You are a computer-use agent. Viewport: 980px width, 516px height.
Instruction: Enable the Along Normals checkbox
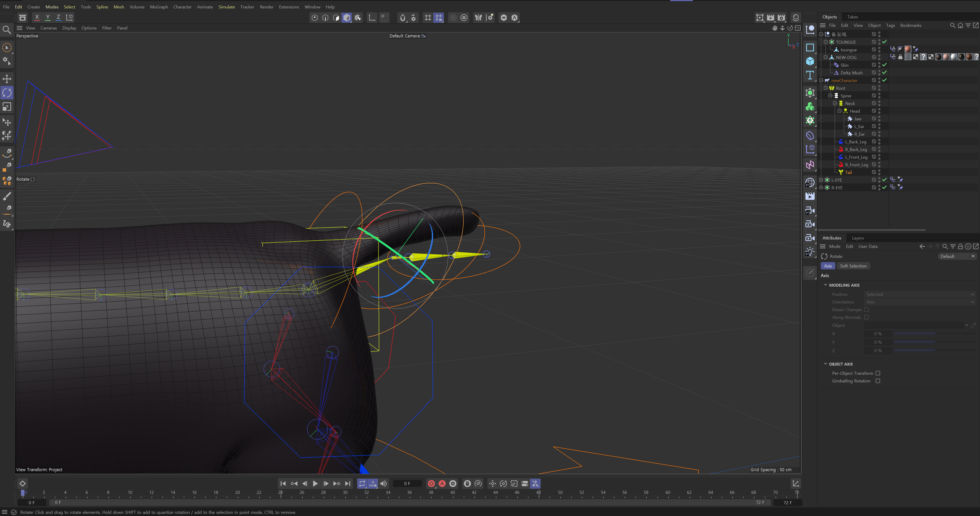tap(866, 317)
